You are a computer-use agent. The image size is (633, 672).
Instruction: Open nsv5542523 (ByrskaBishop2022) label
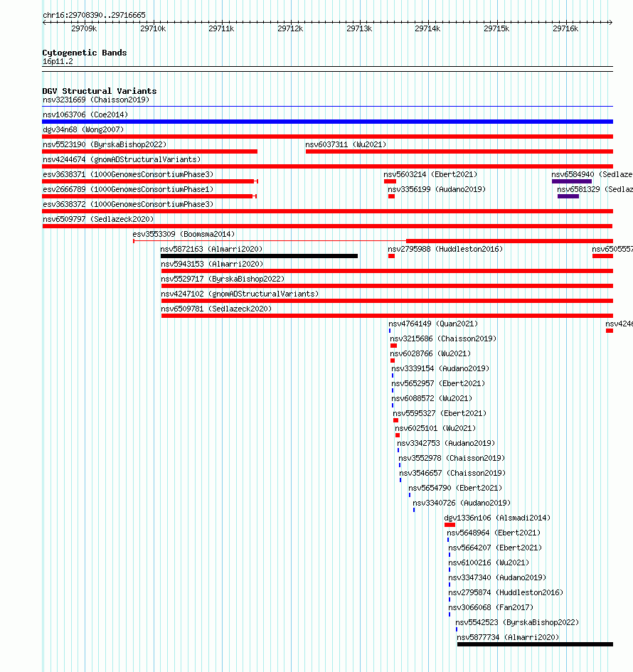click(x=517, y=623)
